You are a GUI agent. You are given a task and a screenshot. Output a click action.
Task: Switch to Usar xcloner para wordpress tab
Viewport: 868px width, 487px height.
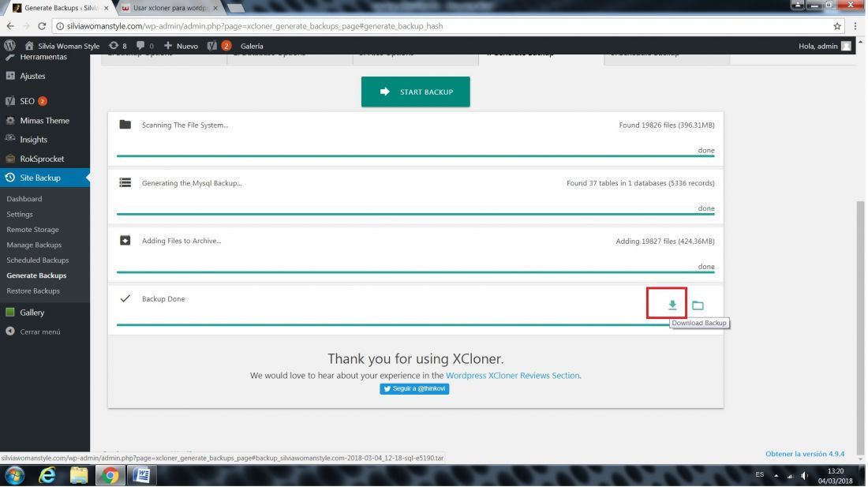(170, 8)
